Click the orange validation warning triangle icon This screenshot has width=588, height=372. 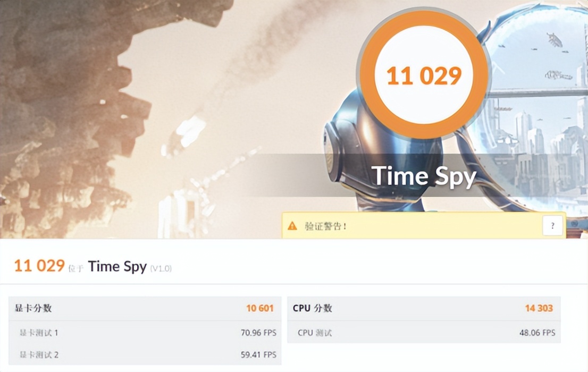292,226
